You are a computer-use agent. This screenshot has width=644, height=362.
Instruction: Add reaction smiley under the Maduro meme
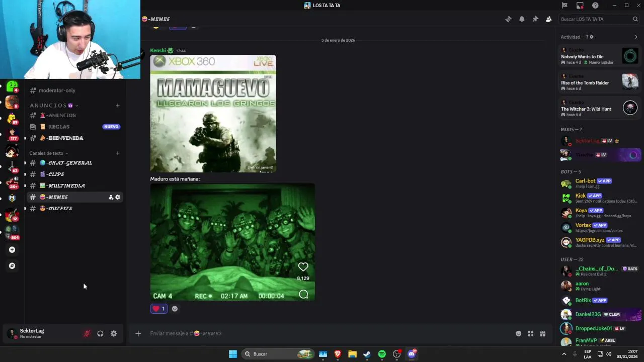(175, 309)
